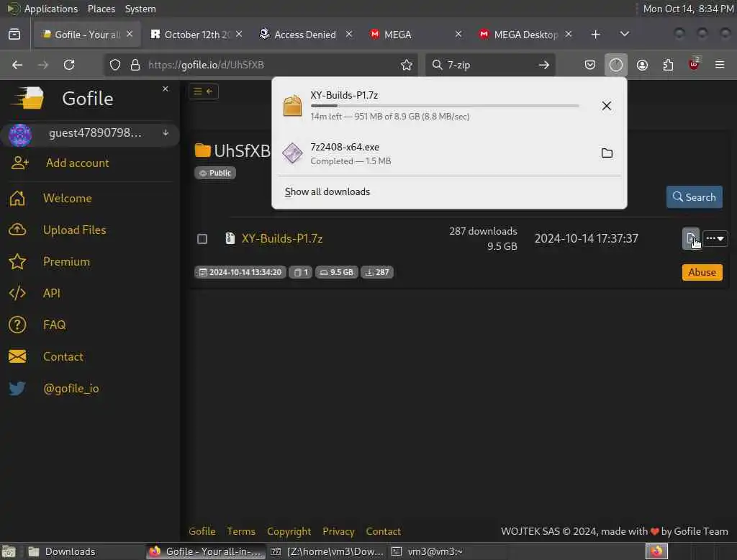Close the Access Denied tab
Viewport: 737px width, 560px height.
349,34
